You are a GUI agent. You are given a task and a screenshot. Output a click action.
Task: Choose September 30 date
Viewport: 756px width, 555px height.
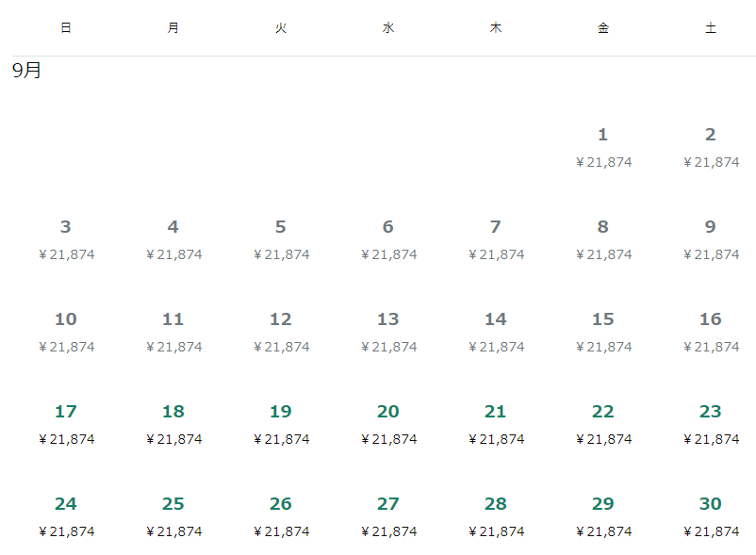click(711, 515)
